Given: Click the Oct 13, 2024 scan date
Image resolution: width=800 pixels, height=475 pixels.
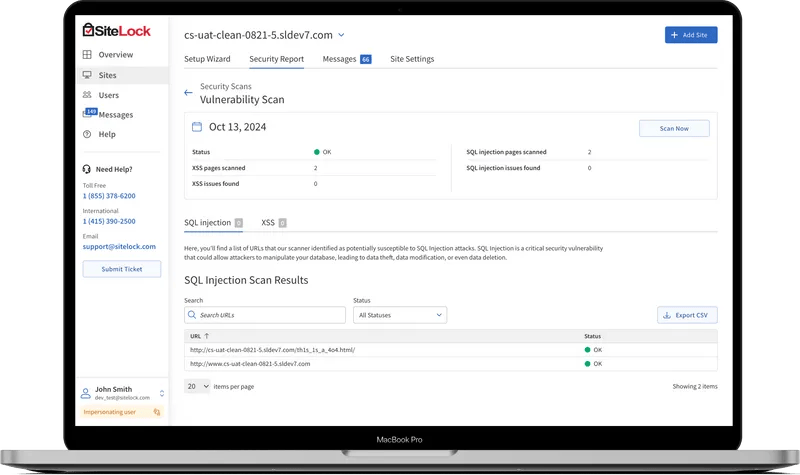Looking at the screenshot, I should 237,127.
